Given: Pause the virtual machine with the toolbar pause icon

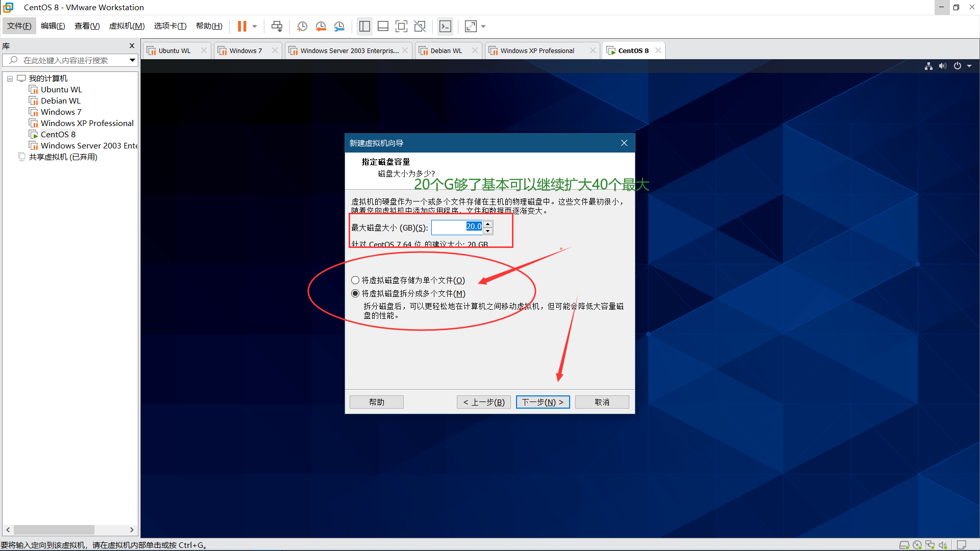Looking at the screenshot, I should point(242,26).
